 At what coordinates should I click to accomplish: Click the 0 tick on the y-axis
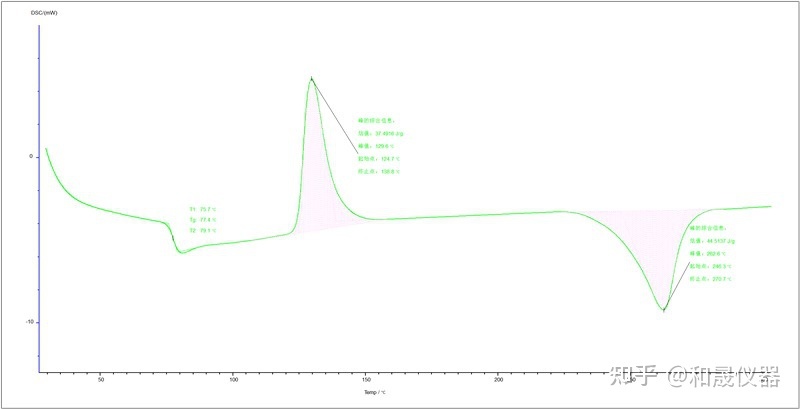pyautogui.click(x=31, y=157)
